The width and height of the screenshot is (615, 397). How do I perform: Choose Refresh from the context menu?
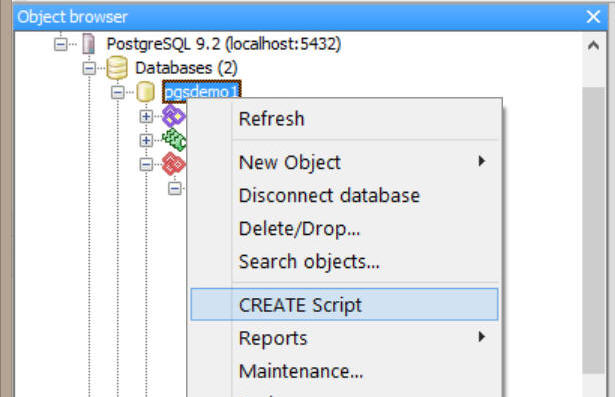[344, 119]
